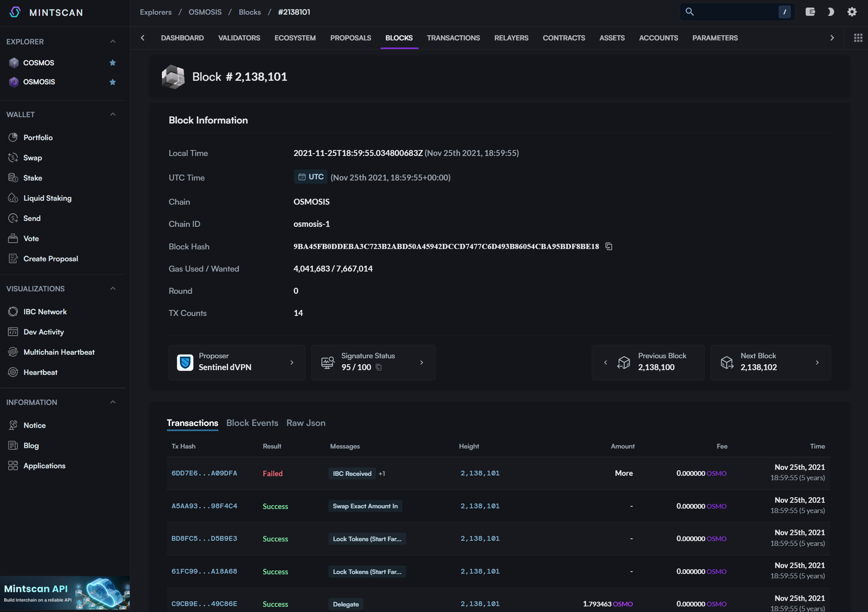Select the COSMOS chain icon
Viewport: 868px width, 612px height.
[x=14, y=63]
